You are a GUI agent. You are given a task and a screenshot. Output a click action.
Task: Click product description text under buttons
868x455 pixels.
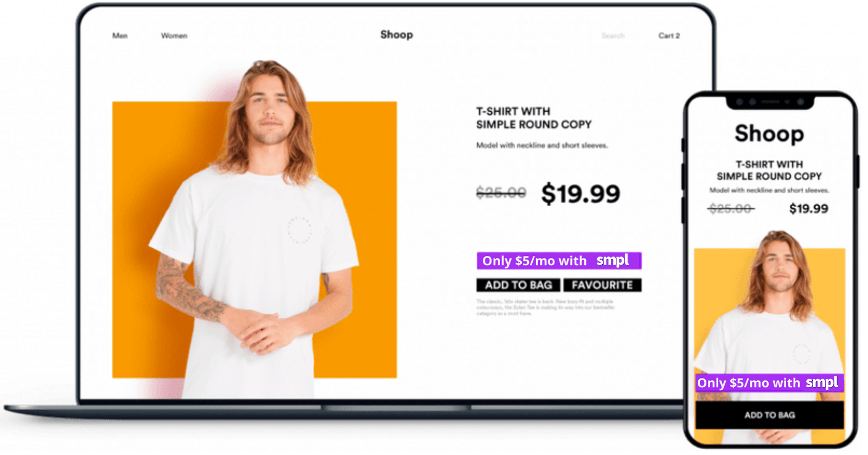pos(545,307)
